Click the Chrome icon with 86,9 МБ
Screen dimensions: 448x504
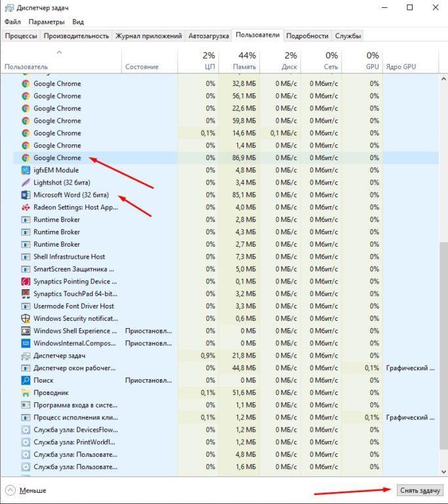tap(26, 157)
